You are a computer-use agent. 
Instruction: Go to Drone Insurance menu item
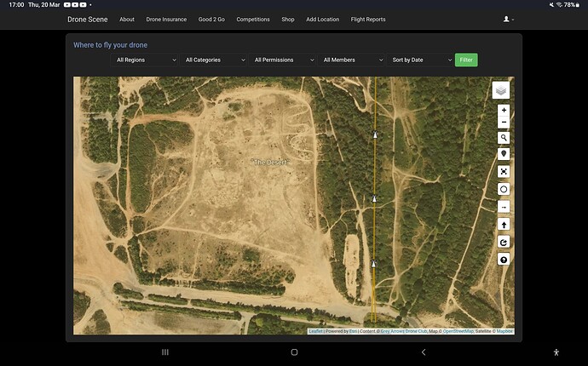(x=166, y=20)
